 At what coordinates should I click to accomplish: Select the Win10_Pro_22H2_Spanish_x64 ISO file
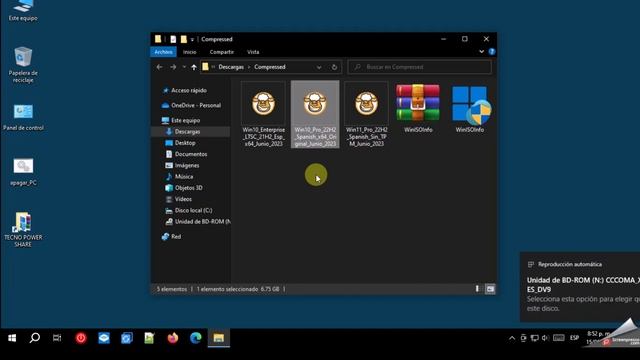tap(315, 114)
